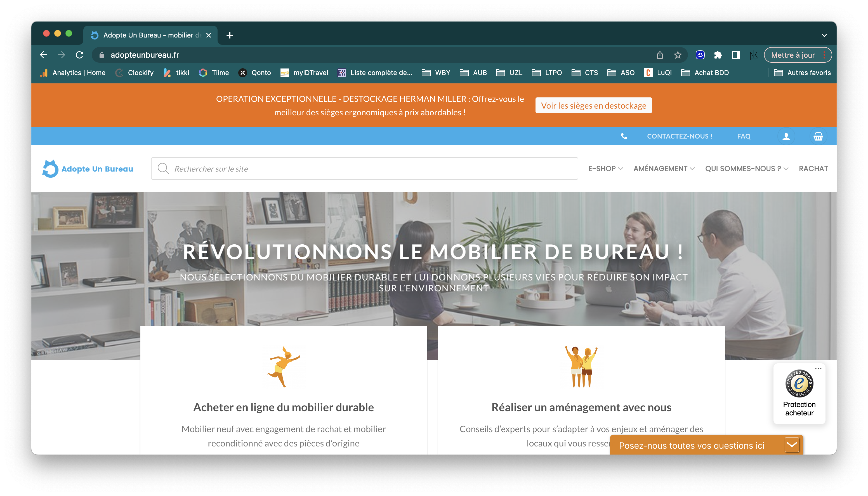Click the dancing figure illustration

tap(284, 367)
